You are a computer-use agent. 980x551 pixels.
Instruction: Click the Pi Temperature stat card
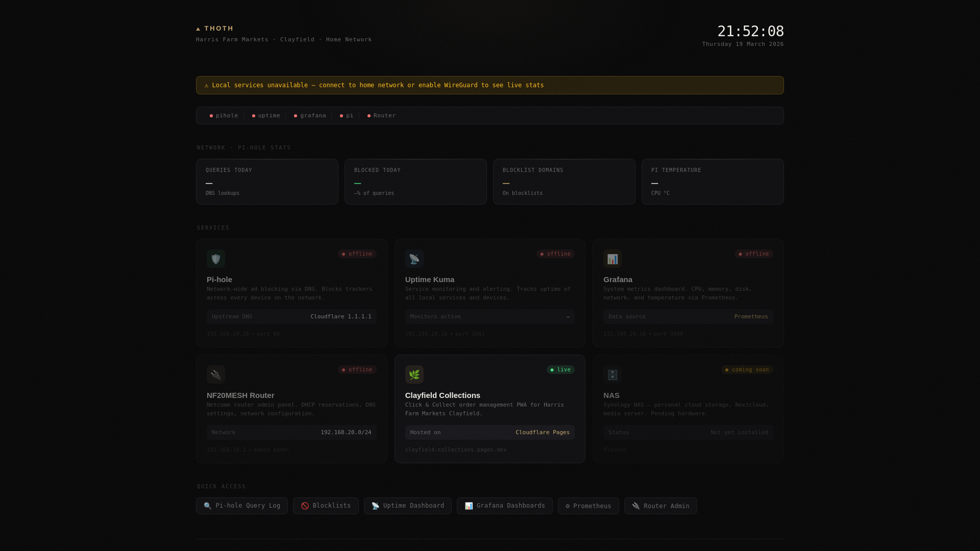click(x=713, y=182)
